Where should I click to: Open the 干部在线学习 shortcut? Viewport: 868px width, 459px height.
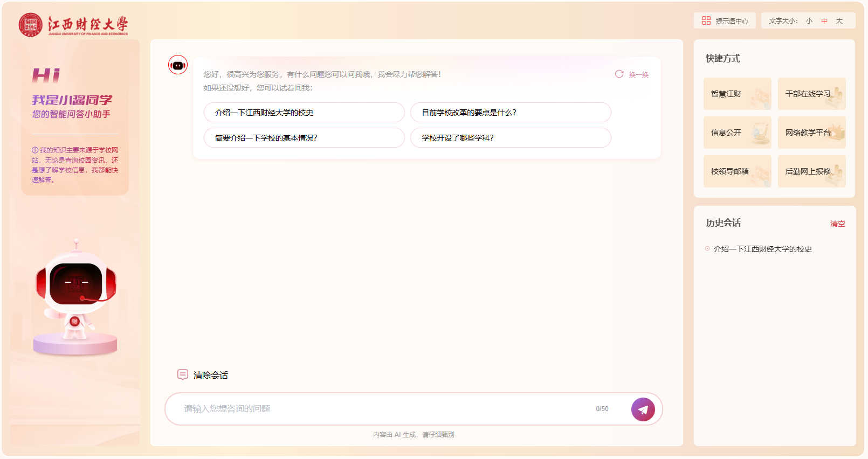click(811, 94)
